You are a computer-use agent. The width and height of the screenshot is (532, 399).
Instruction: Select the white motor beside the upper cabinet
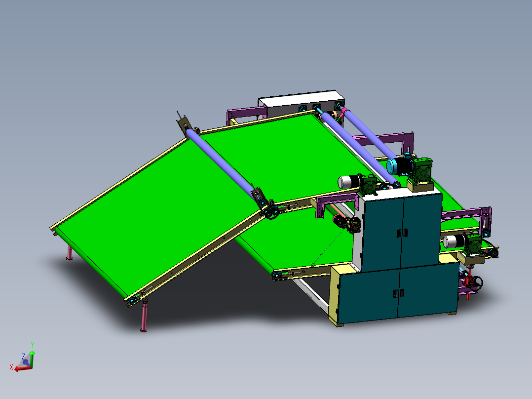click(x=349, y=182)
